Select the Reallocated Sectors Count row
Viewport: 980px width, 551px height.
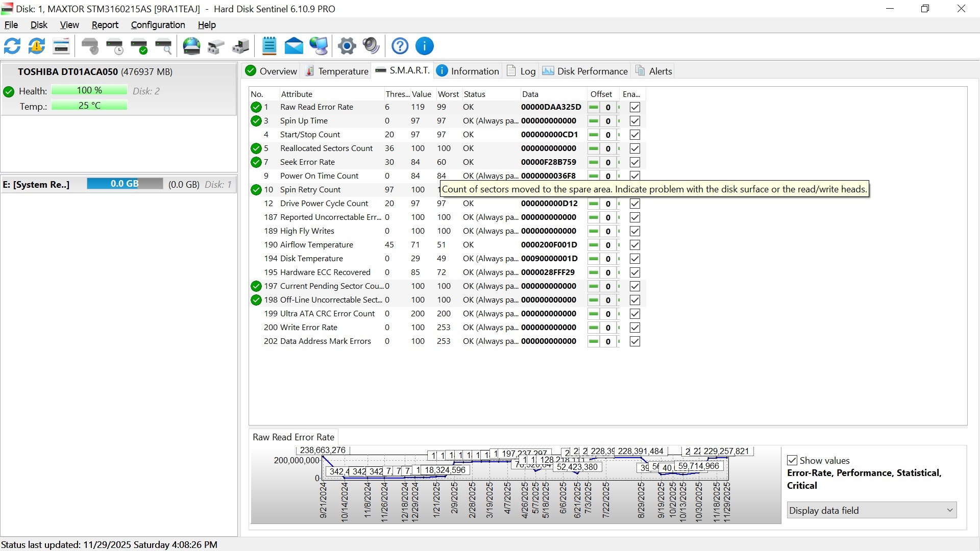tap(326, 148)
